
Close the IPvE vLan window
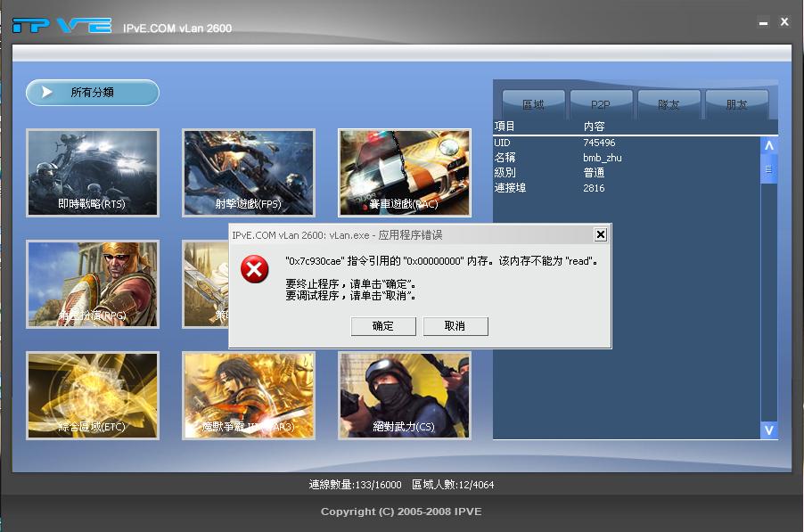click(784, 22)
